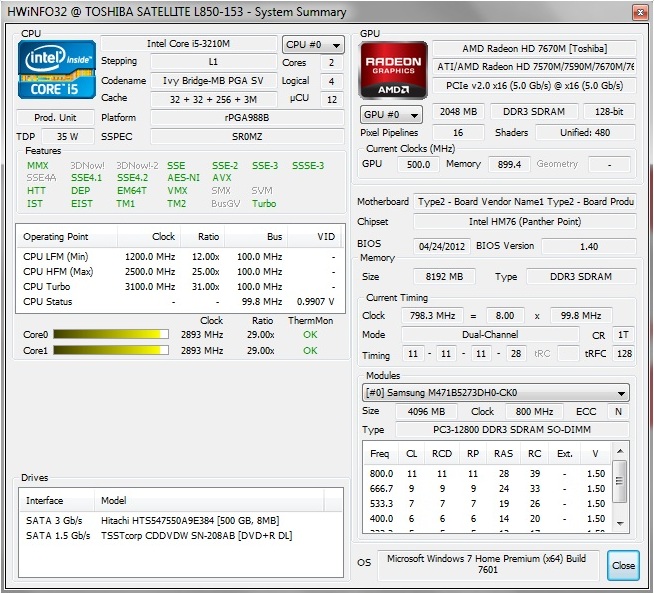Click the Interface column header in Drives
Viewport: 654px width, 593px height.
57,500
